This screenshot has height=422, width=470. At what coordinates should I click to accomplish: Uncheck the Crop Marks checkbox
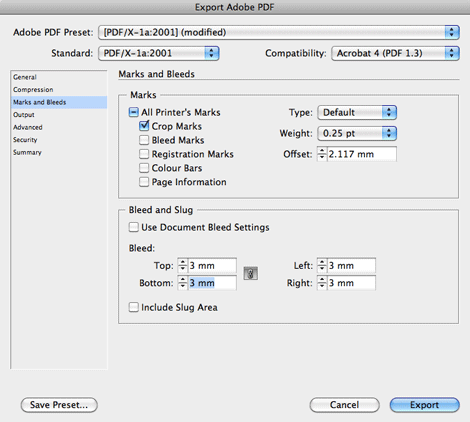click(144, 126)
